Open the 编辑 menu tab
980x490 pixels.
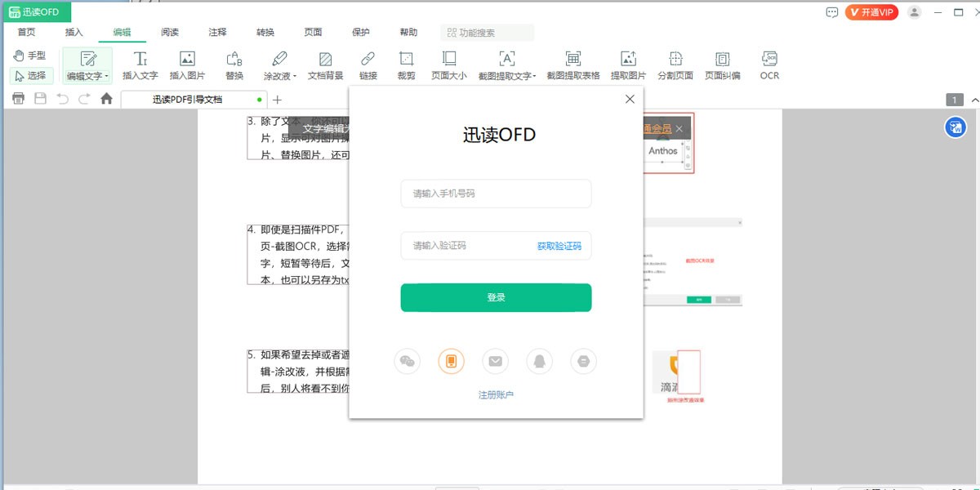(122, 33)
